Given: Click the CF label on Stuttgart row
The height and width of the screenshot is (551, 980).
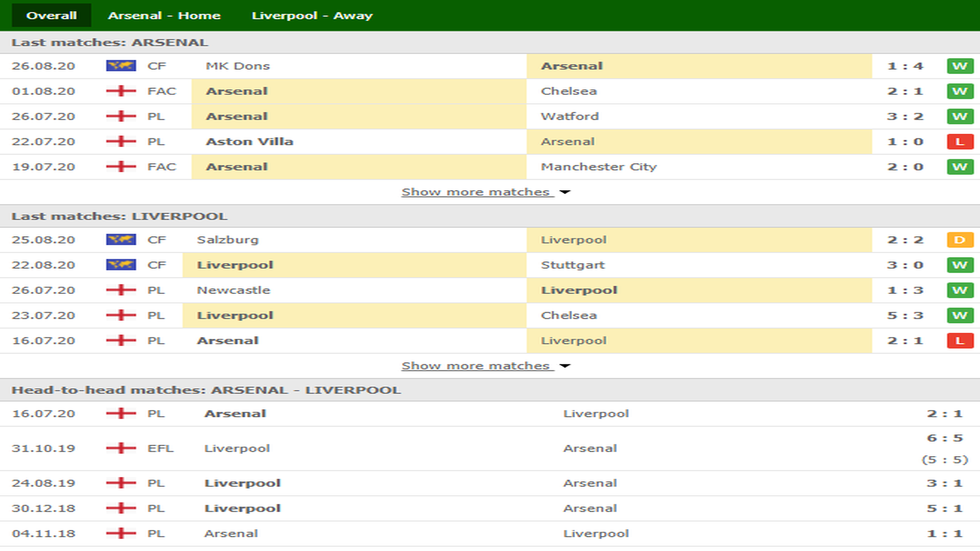Looking at the screenshot, I should (x=157, y=265).
